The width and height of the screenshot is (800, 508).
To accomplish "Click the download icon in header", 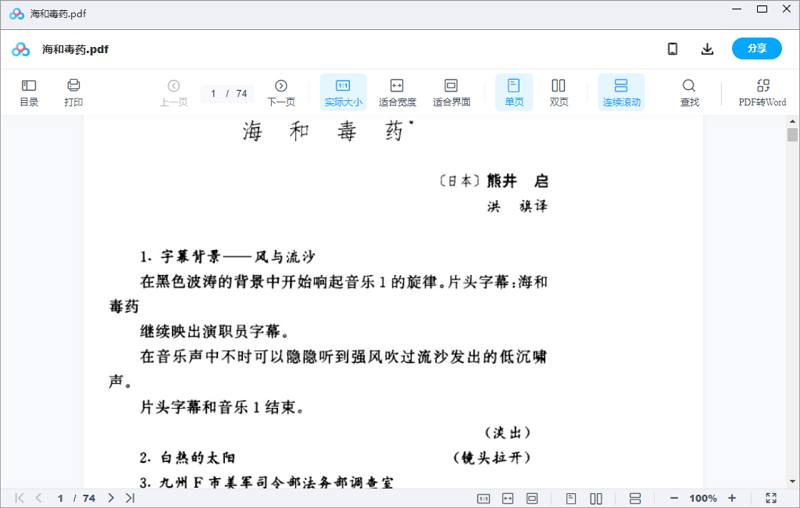I will point(707,49).
